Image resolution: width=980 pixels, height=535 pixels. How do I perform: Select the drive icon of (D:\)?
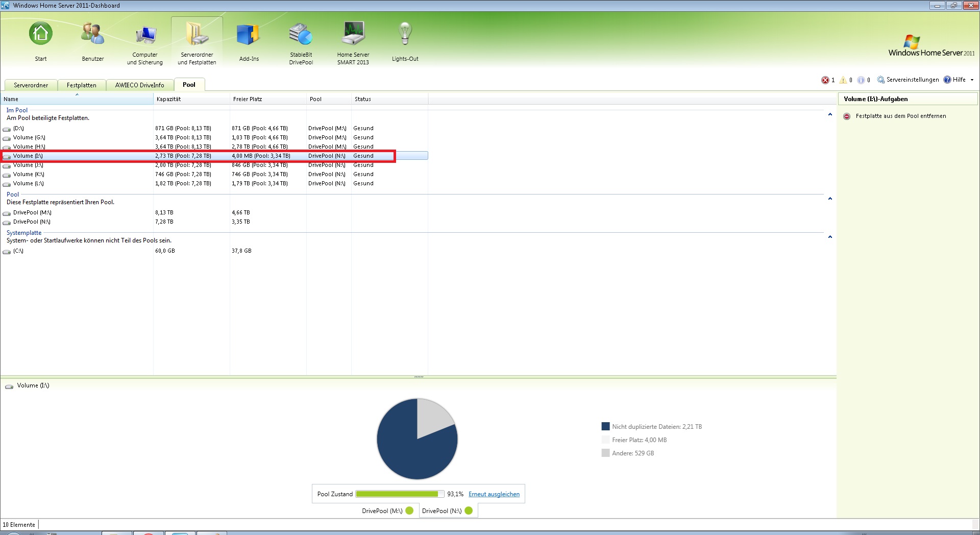[x=7, y=129]
